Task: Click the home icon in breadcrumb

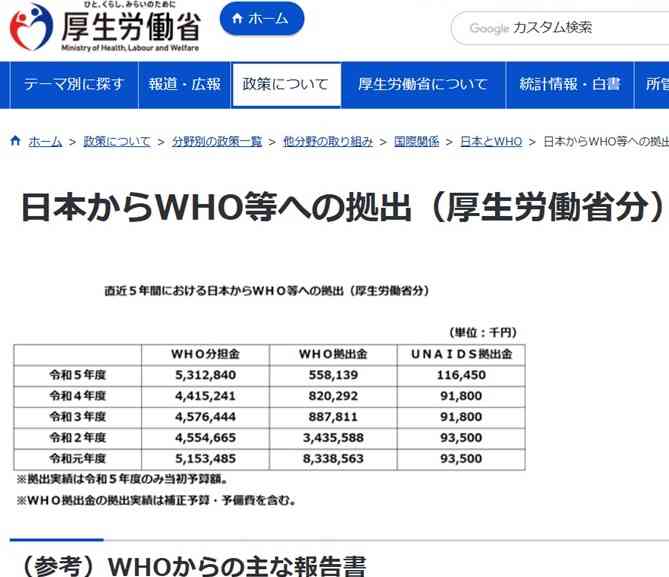Action: tap(15, 142)
